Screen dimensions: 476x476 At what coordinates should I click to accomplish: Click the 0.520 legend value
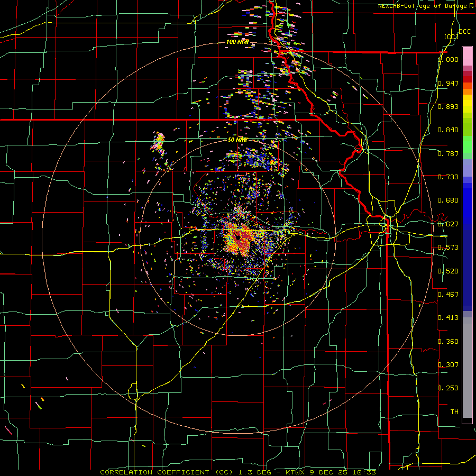click(x=448, y=271)
